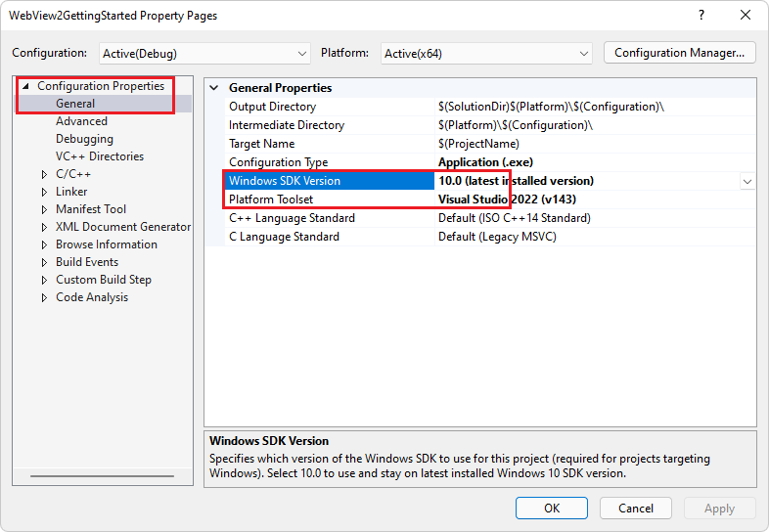Expand the Manifest Tool node arrow
Viewport: 769px width, 532px height.
(x=44, y=210)
